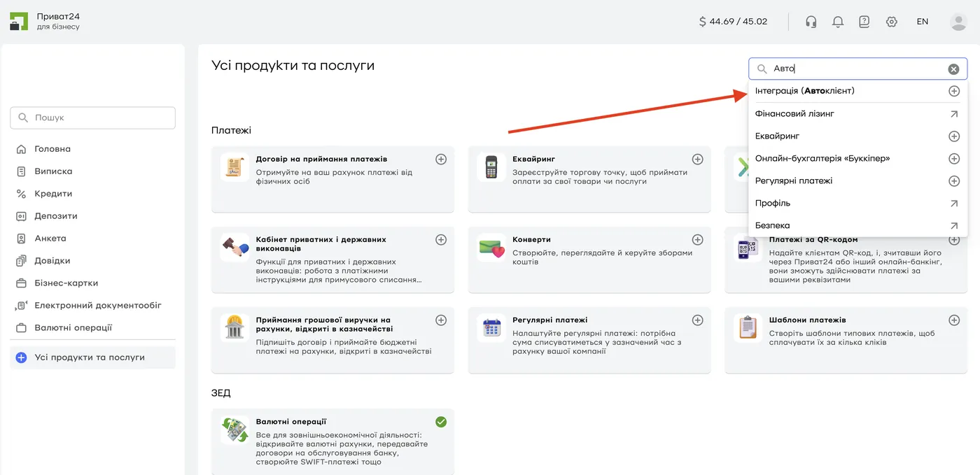Click the search field containing 'Авто'

pos(858,69)
